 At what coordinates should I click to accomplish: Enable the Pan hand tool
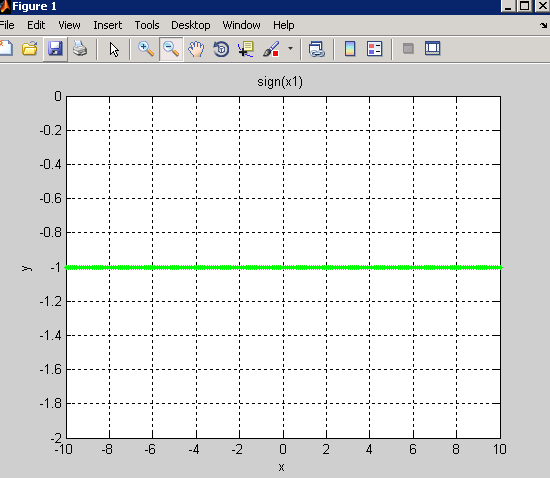point(196,49)
